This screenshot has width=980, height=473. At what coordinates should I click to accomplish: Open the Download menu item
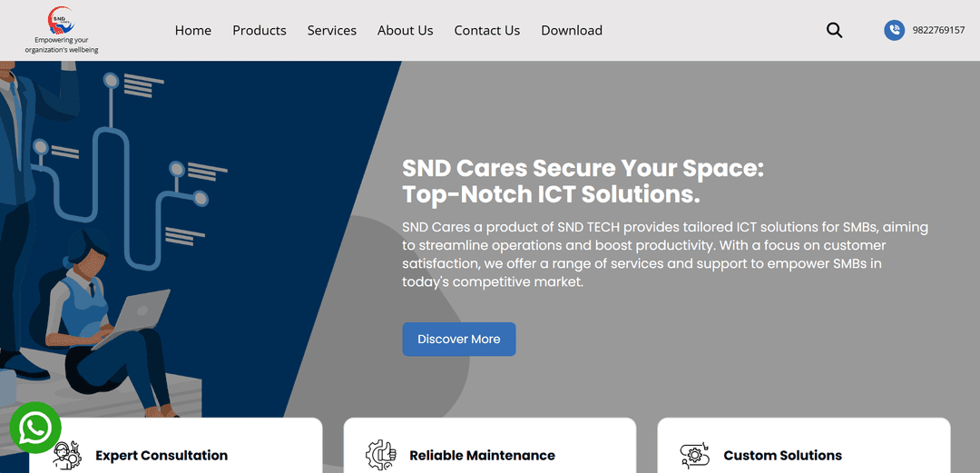(572, 30)
